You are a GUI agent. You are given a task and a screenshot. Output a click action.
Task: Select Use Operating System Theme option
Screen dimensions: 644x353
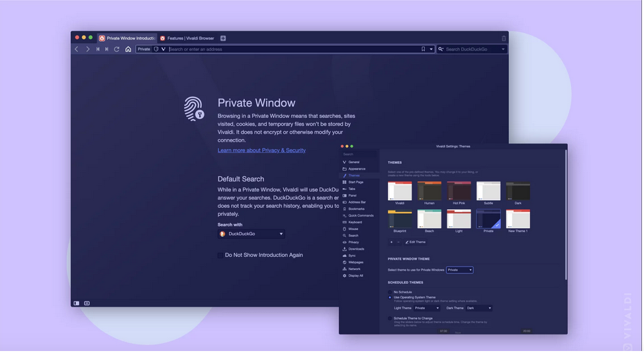tap(390, 297)
